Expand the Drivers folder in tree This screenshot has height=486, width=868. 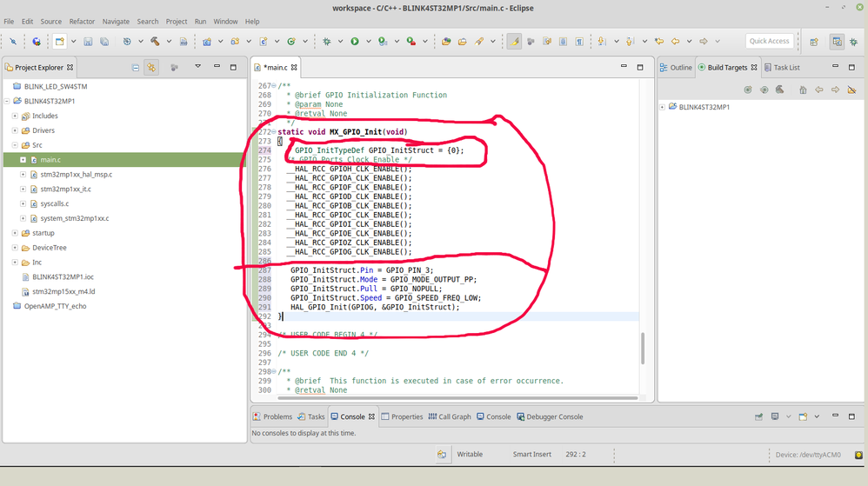[x=15, y=130]
